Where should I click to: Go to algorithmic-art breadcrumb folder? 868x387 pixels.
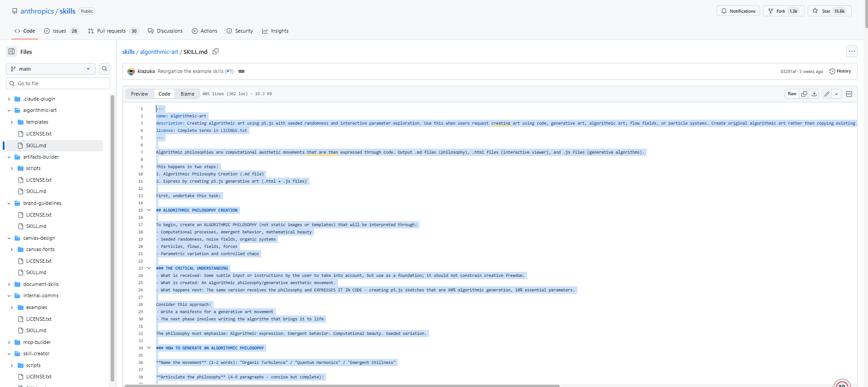click(x=159, y=52)
